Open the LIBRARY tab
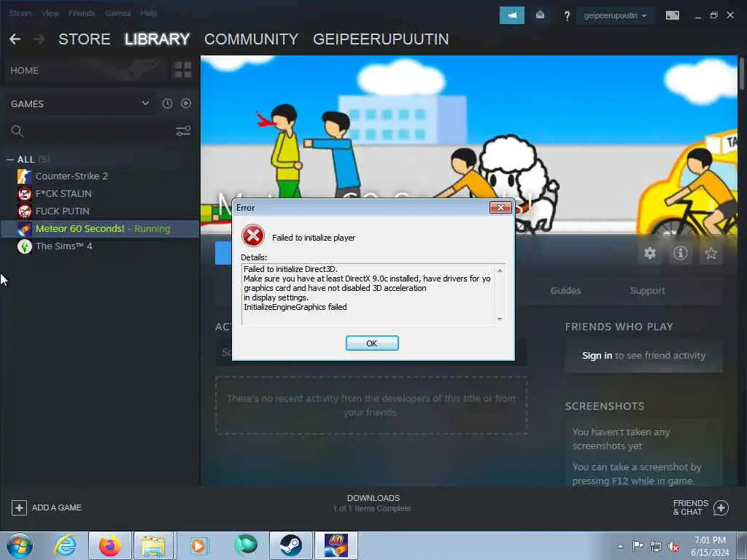This screenshot has width=747, height=560. (x=158, y=39)
